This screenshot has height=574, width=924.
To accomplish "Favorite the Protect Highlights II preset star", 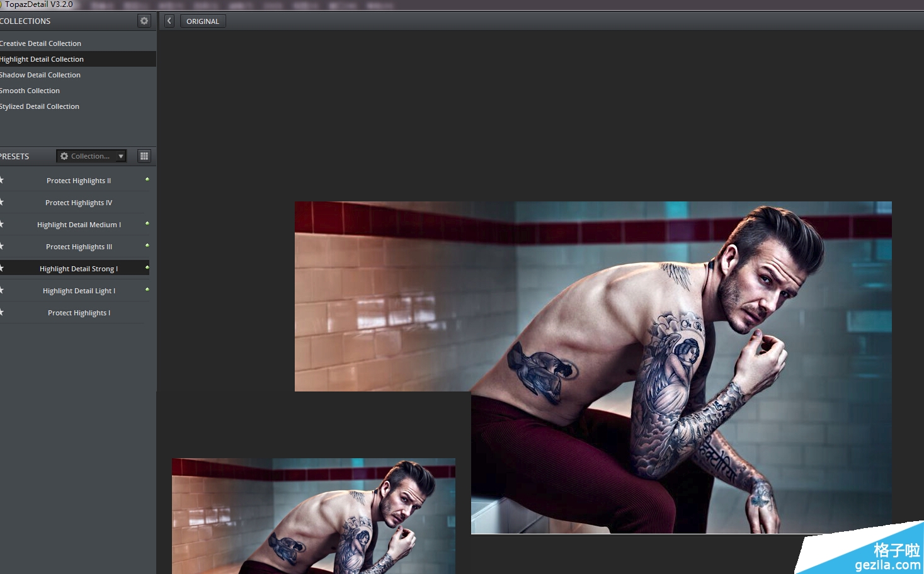I will 2,180.
